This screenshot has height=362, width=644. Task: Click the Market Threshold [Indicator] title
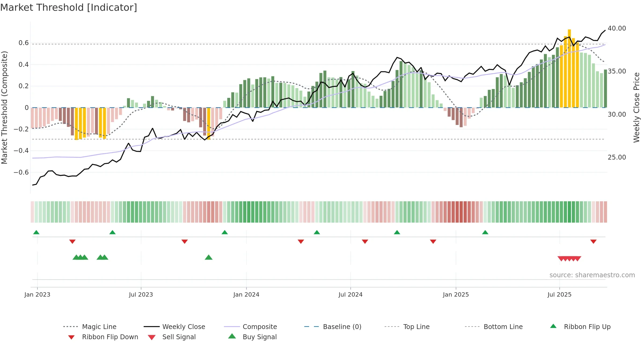(x=69, y=8)
